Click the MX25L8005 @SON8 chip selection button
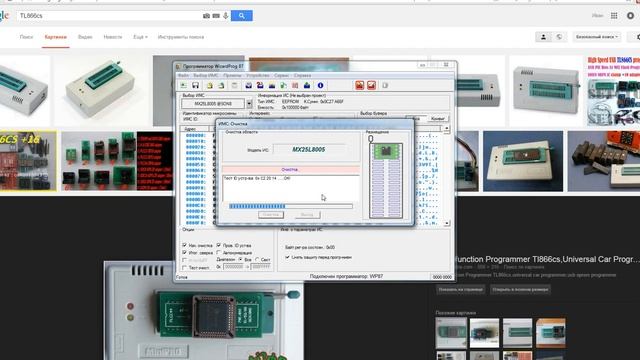The height and width of the screenshot is (360, 640). tap(213, 104)
